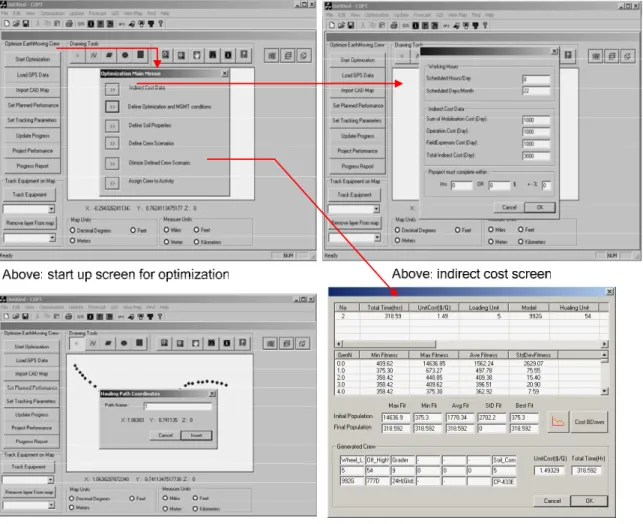The height and width of the screenshot is (524, 643).
Task: Select Miles measure unit in hauling path window
Action: 165,498
